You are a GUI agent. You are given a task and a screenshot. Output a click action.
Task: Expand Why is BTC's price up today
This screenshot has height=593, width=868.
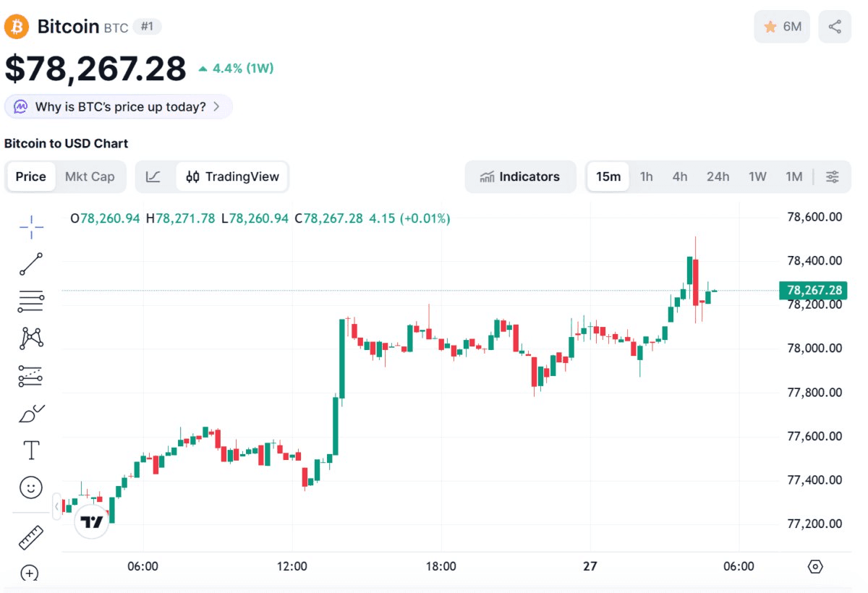(x=119, y=107)
